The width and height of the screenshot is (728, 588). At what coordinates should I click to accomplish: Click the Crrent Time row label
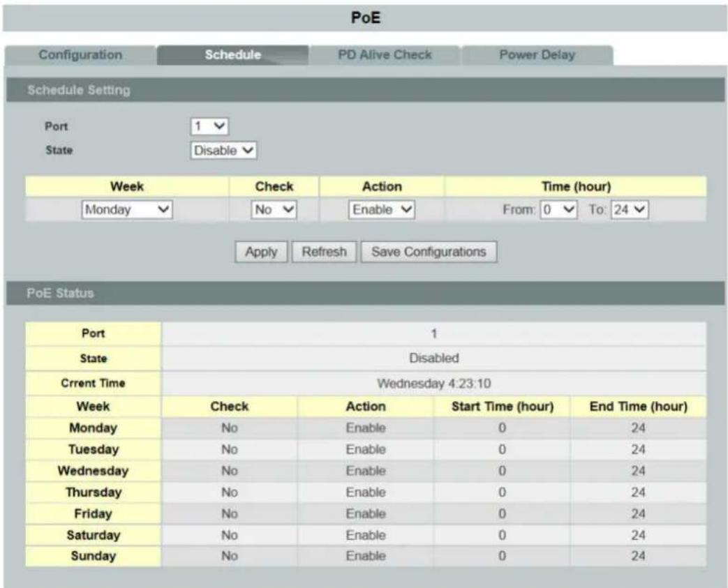point(94,384)
